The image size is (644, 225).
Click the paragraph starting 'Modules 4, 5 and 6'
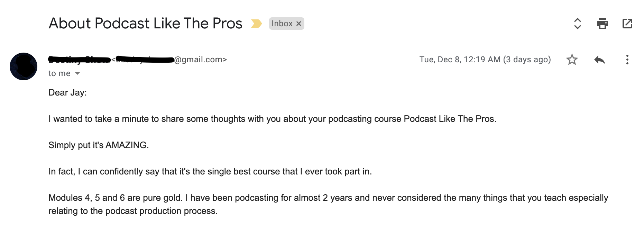tap(328, 204)
